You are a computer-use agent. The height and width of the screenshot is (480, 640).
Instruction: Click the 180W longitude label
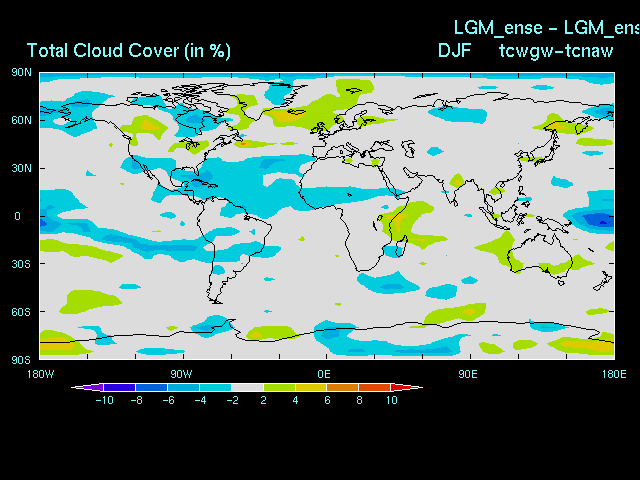click(40, 374)
